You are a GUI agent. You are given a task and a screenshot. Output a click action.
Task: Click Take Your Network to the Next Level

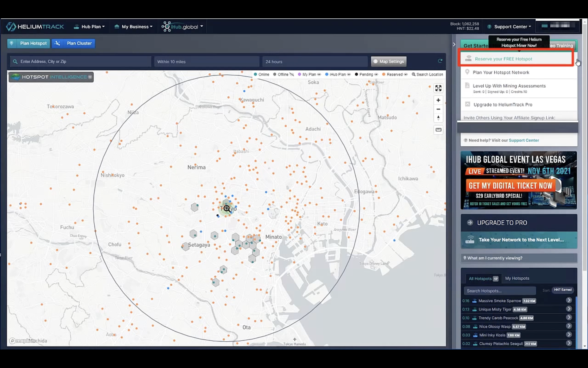[x=519, y=240]
